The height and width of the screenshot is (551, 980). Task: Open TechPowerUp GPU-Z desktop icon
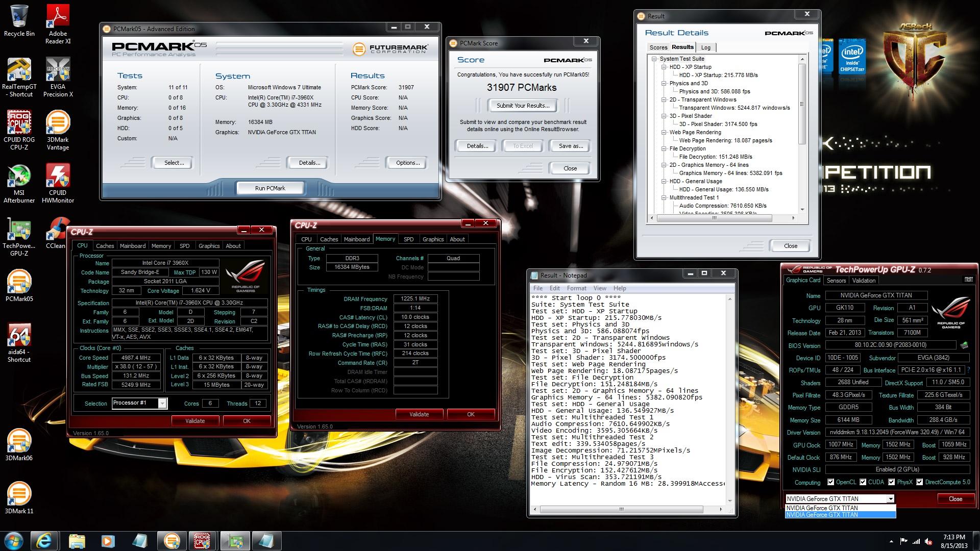click(x=19, y=236)
